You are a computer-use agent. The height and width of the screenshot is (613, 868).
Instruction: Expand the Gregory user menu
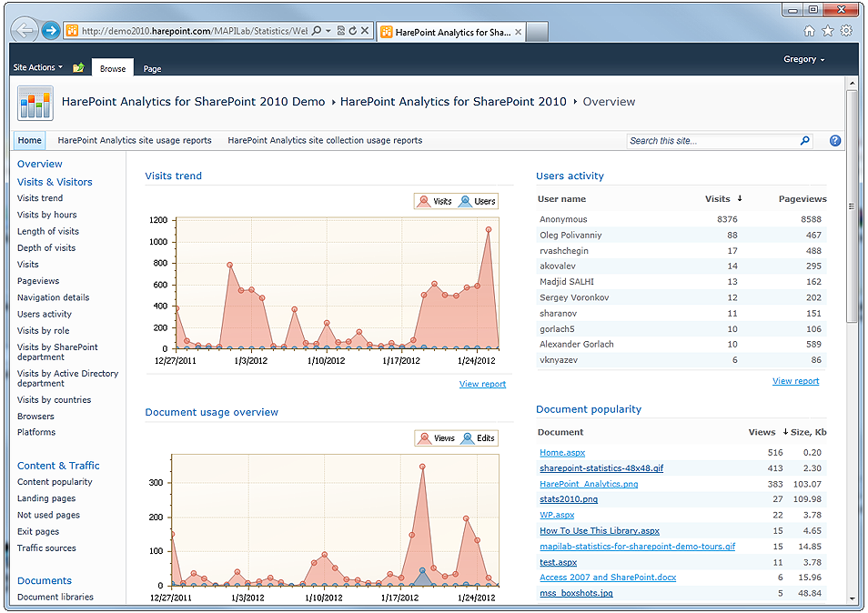click(804, 60)
